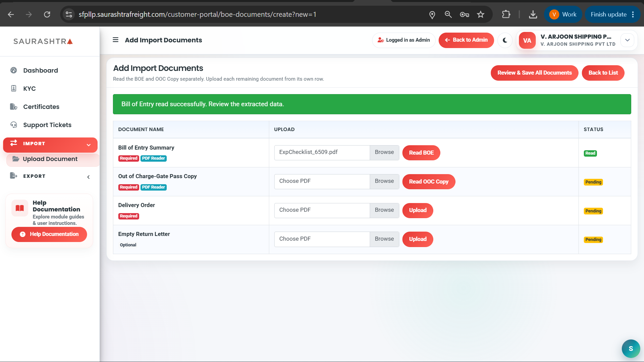Toggle sidebar with hamburger menu icon

[x=115, y=40]
